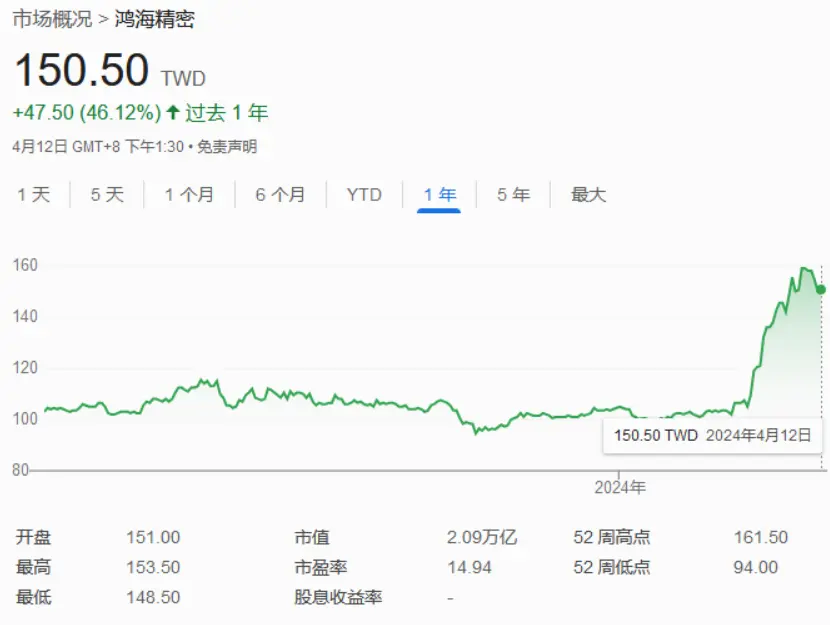Click the 140 y-axis label

click(25, 316)
